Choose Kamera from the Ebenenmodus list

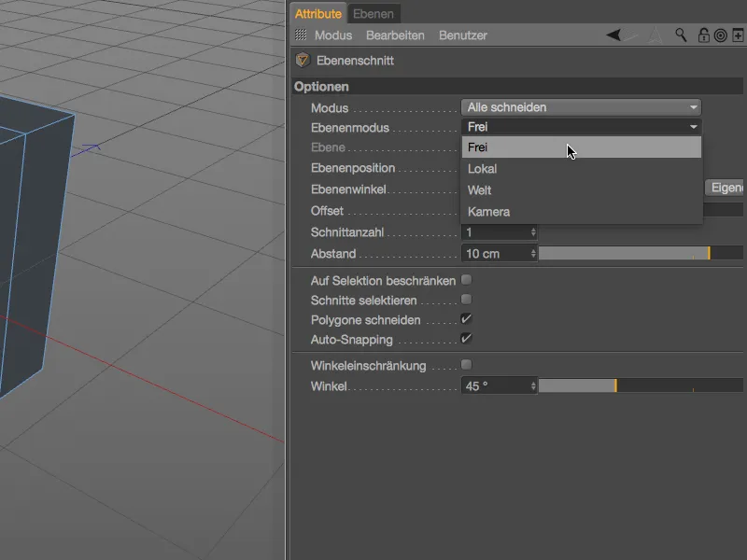(581, 212)
